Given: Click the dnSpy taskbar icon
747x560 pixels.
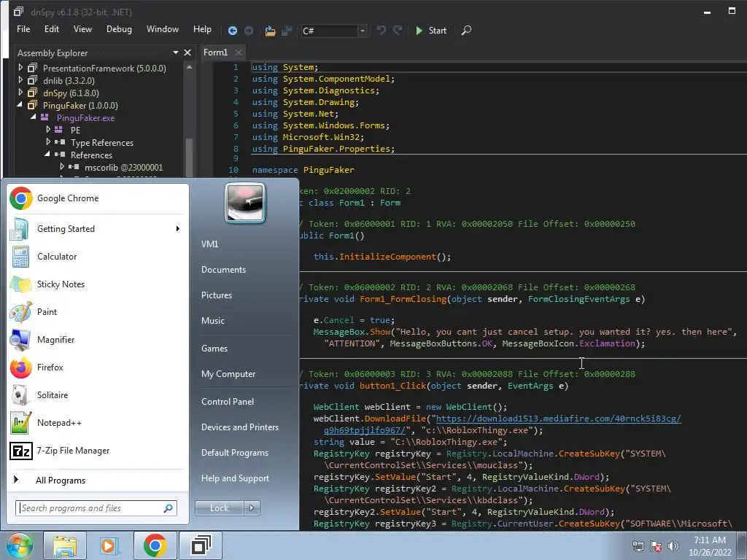Looking at the screenshot, I should (201, 545).
